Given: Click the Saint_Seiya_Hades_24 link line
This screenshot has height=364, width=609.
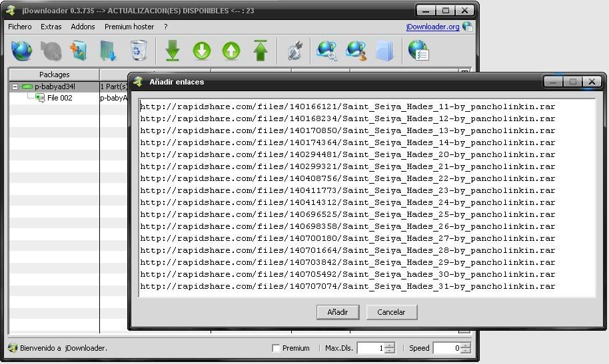Looking at the screenshot, I should click(348, 202).
